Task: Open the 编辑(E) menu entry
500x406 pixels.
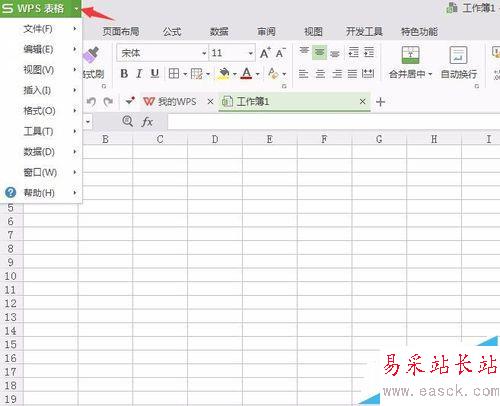Action: (41, 49)
